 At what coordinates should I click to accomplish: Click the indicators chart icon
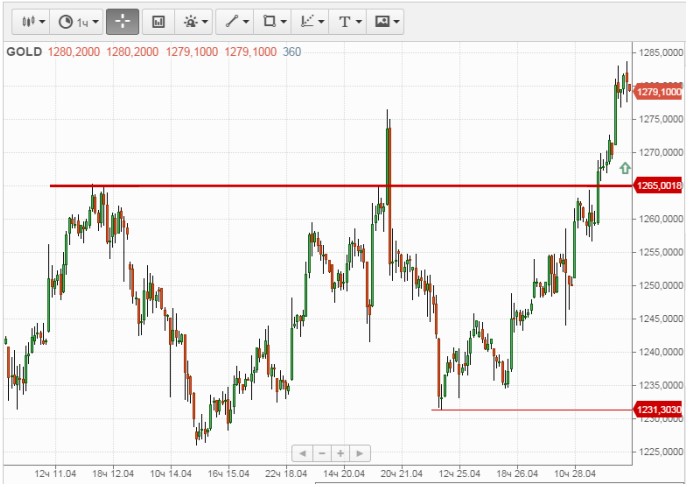(x=158, y=22)
